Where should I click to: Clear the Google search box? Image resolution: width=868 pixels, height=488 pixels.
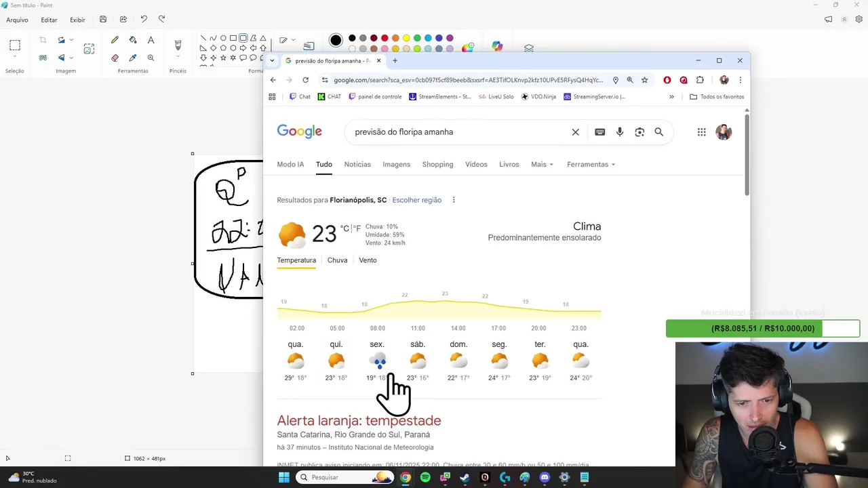pyautogui.click(x=576, y=132)
